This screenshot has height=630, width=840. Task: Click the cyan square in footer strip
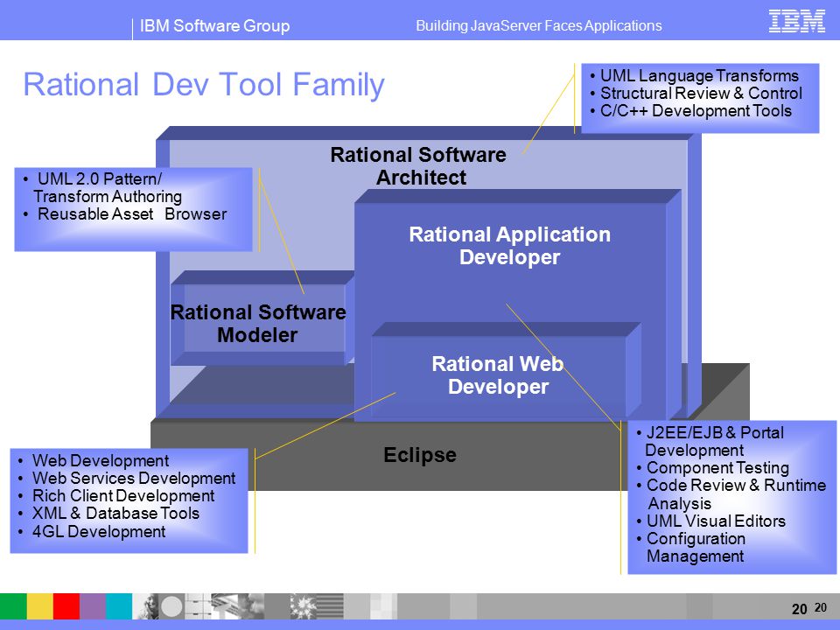(119, 606)
